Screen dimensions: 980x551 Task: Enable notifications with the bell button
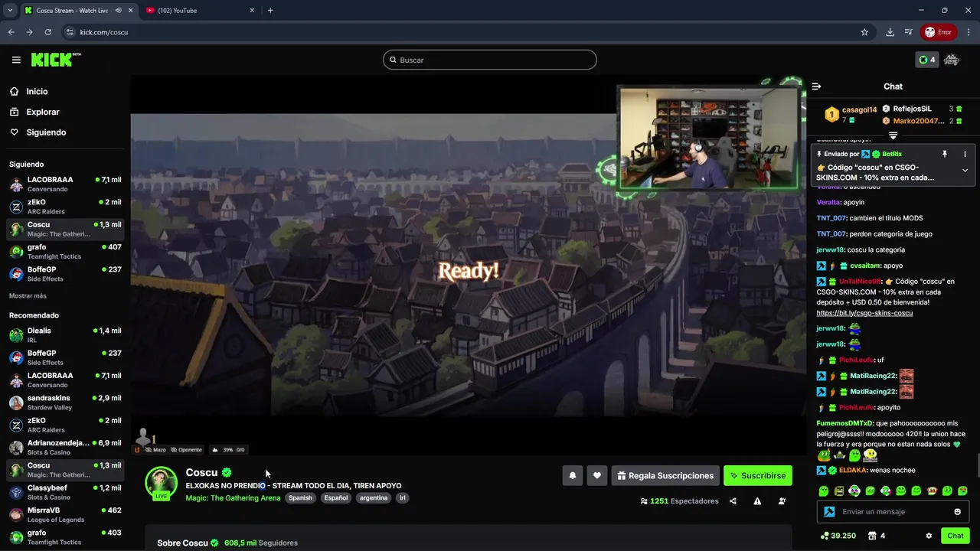coord(572,475)
